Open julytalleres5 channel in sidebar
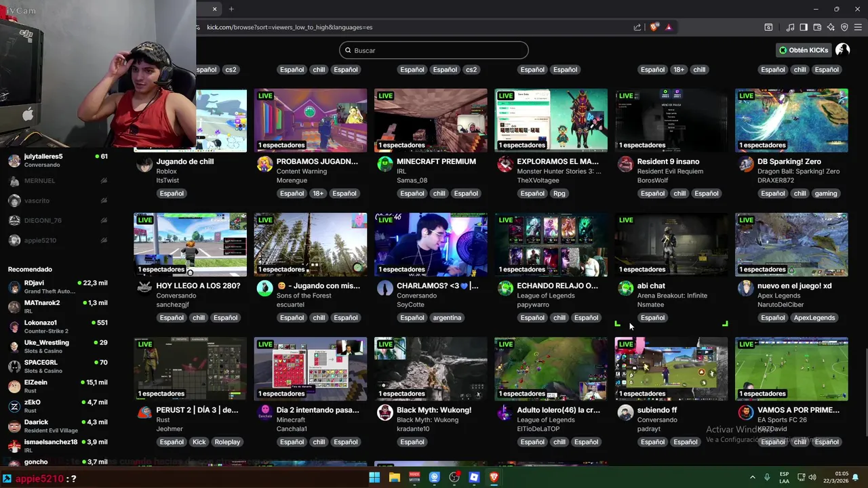 pyautogui.click(x=58, y=161)
